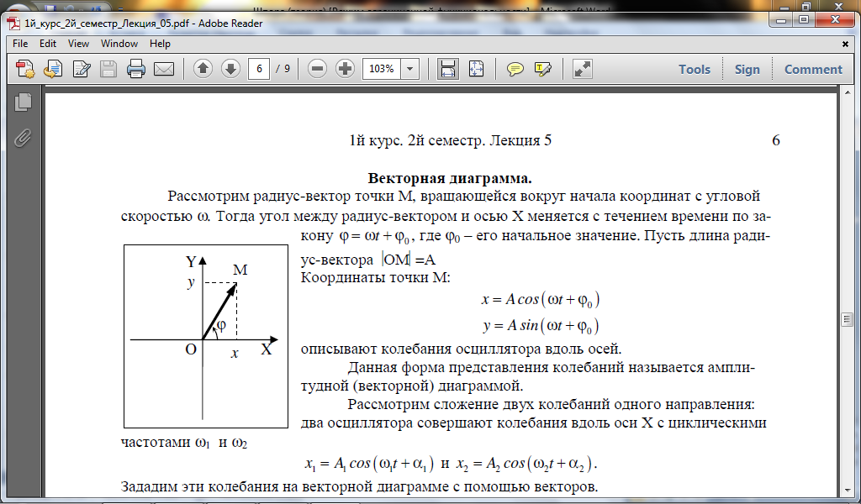Click the Create PDF online toolbar icon
The height and width of the screenshot is (504, 861).
[24, 69]
